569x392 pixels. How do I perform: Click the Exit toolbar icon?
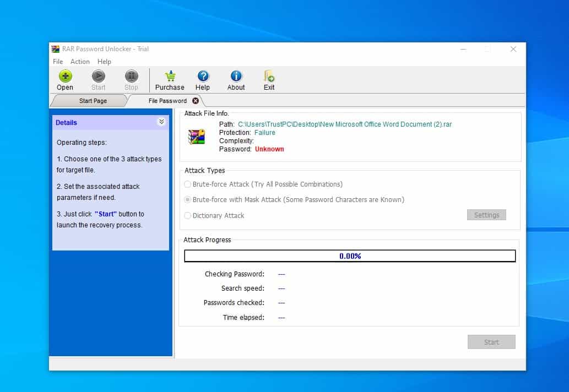(x=269, y=76)
